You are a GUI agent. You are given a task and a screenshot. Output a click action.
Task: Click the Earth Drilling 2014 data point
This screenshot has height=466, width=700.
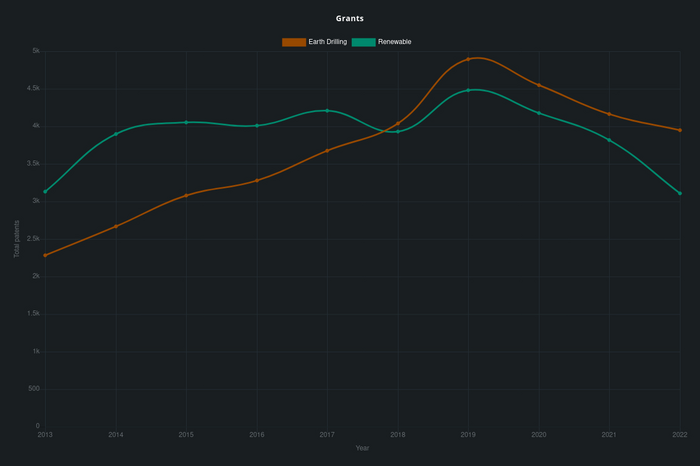[116, 226]
